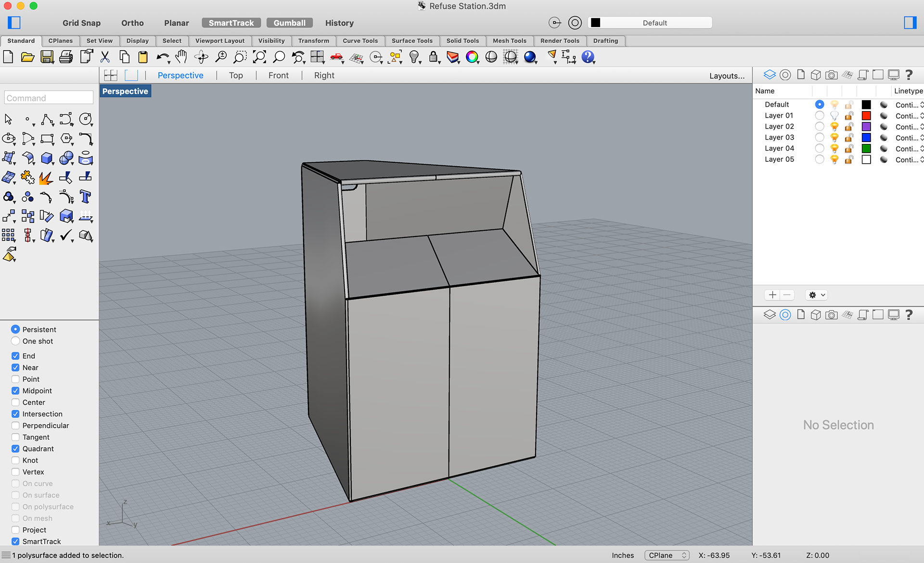
Task: Click the four-viewport layout toolbar icon
Action: click(317, 57)
